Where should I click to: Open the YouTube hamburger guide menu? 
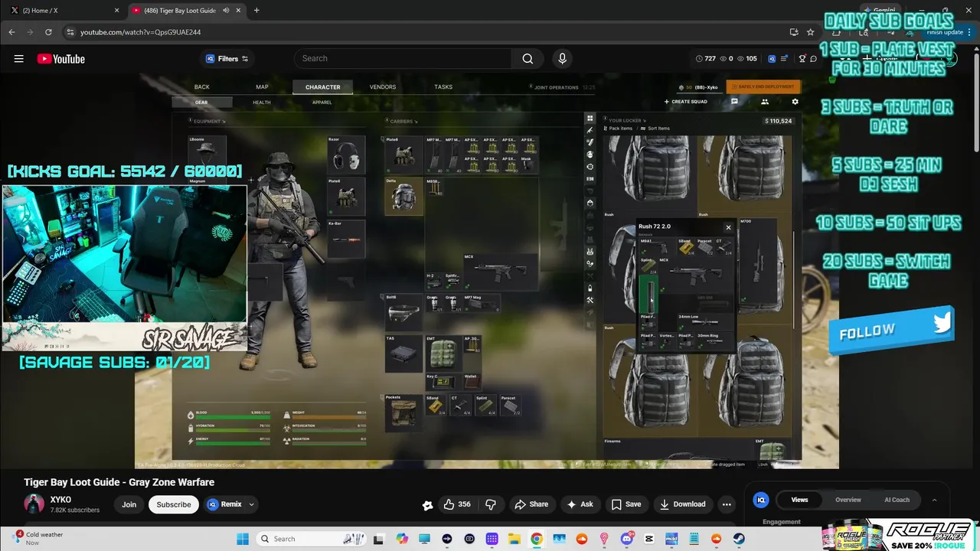coord(18,59)
